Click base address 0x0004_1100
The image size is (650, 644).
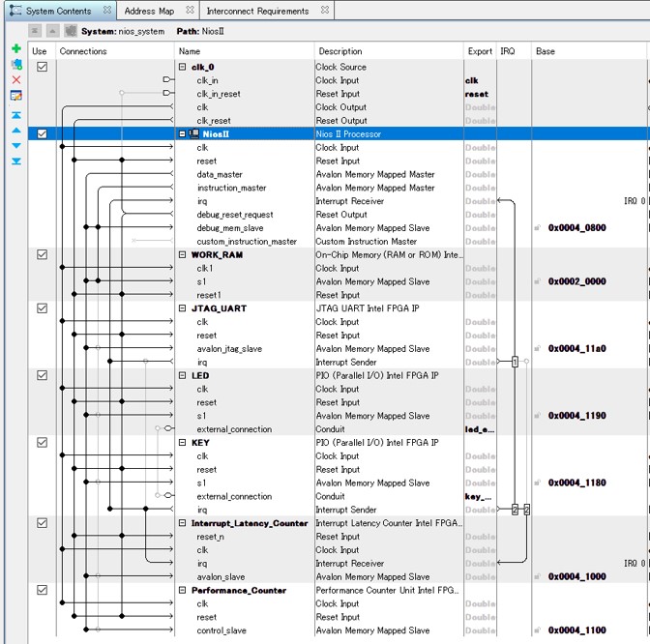(577, 630)
